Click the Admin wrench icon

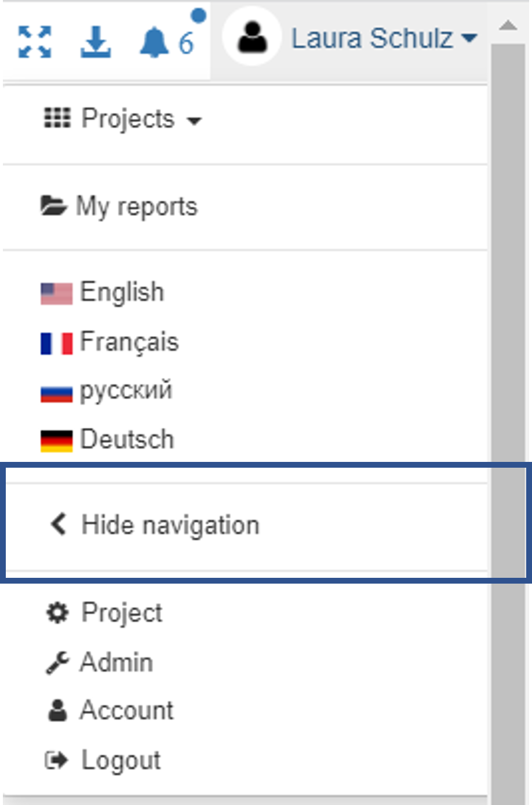coord(57,662)
